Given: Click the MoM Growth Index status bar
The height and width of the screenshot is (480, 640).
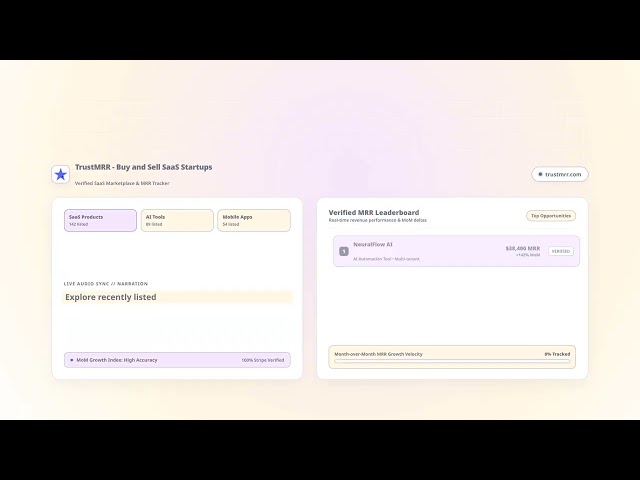Looking at the screenshot, I should 177,360.
